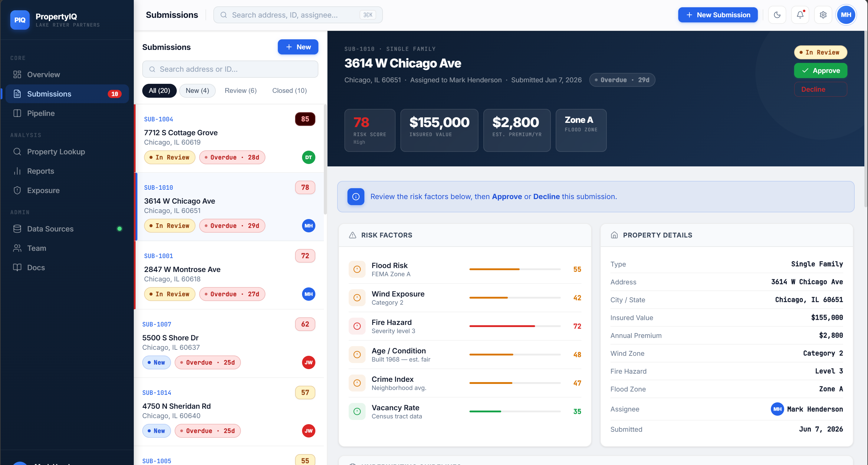Click the Team people icon

tap(17, 248)
